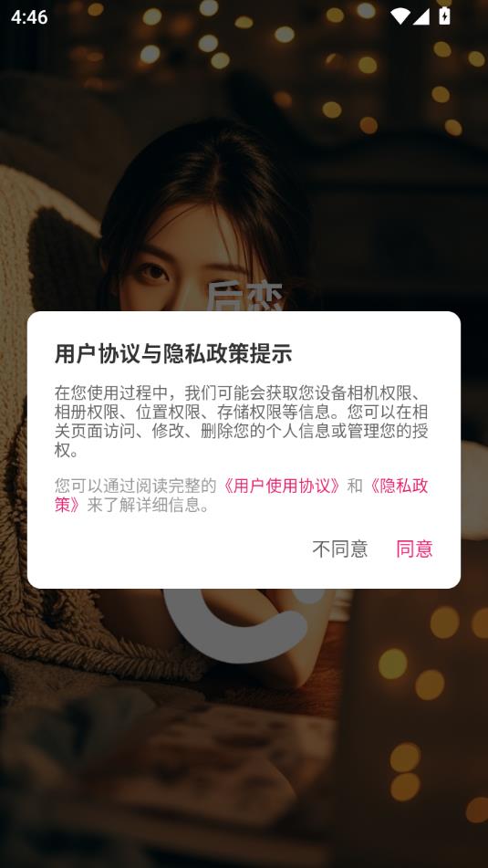Tap the permissions description paragraph
The height and width of the screenshot is (868, 488).
[241, 422]
